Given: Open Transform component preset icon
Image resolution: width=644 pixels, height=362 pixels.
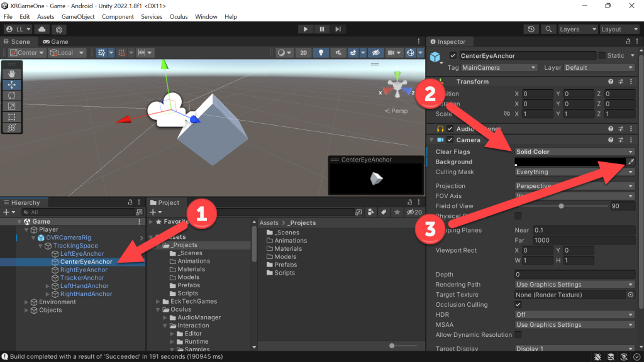Looking at the screenshot, I should [621, 82].
